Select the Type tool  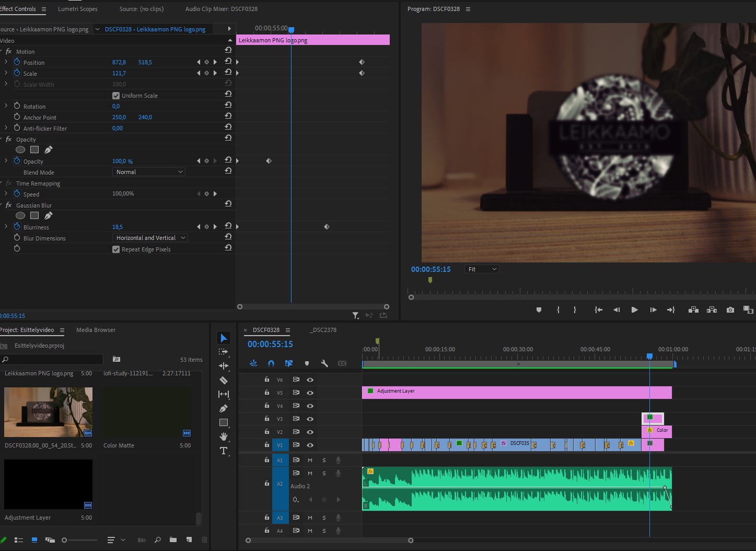click(x=224, y=451)
